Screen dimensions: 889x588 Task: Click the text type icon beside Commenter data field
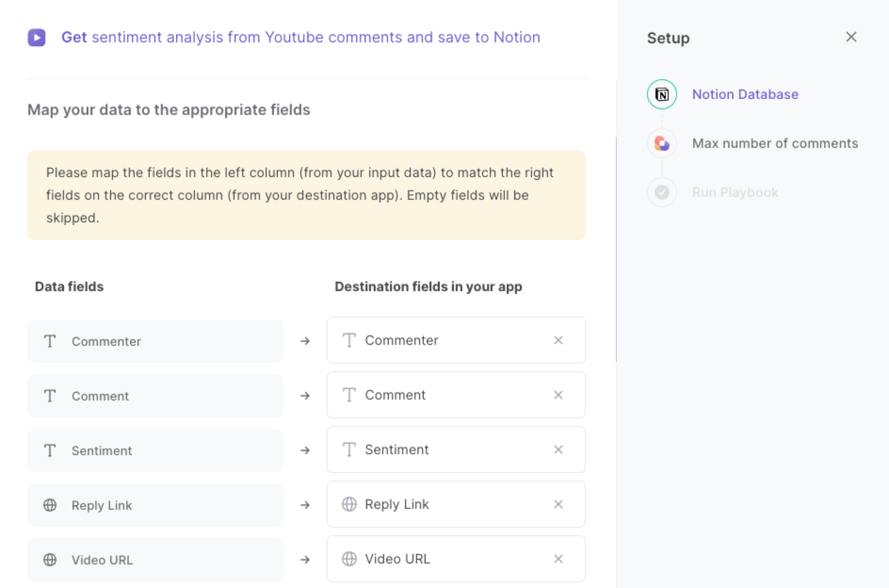coord(49,341)
